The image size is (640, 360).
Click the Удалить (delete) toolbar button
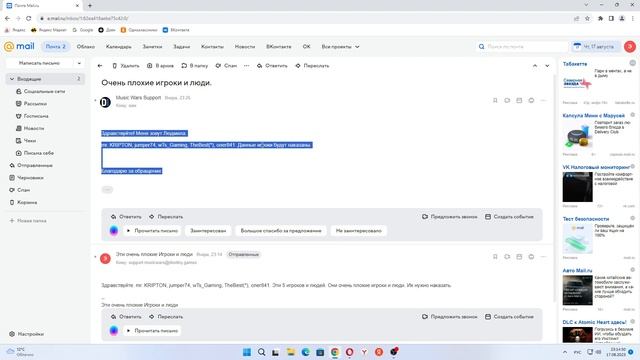coord(126,66)
